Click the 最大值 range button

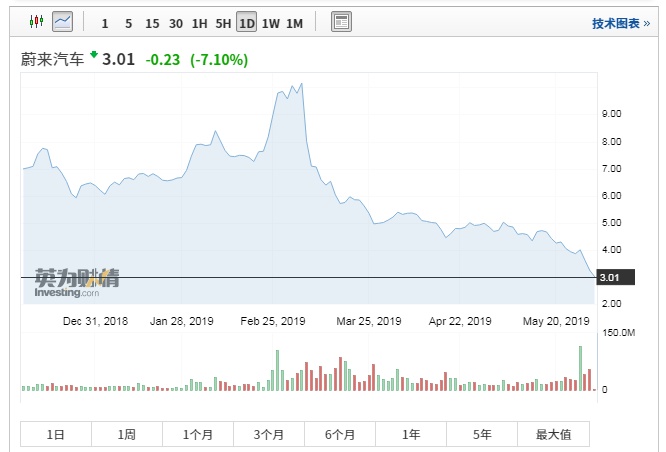(553, 434)
